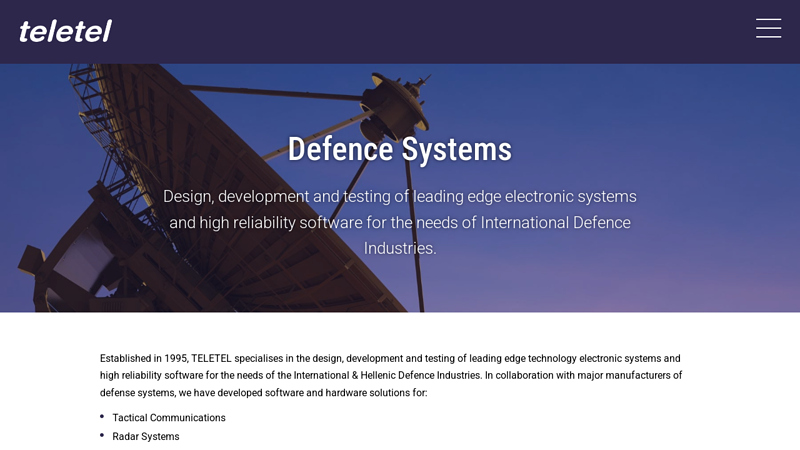Open the hamburger navigation menu
The width and height of the screenshot is (800, 450).
click(768, 28)
